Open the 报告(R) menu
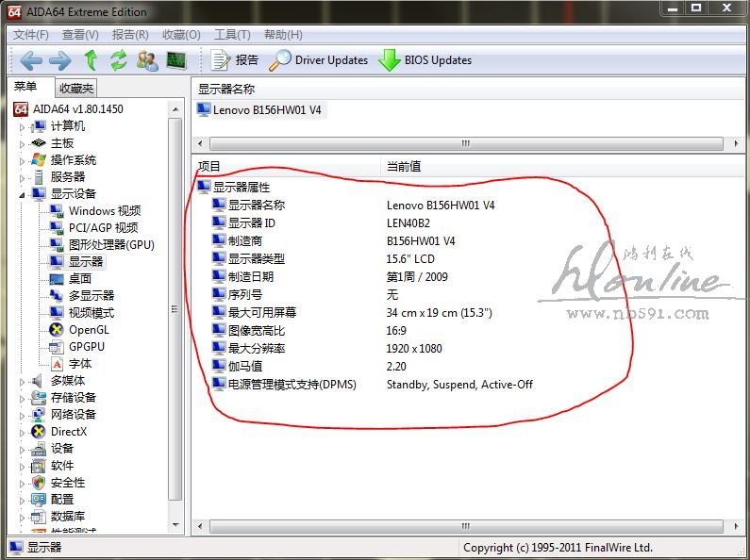 pos(130,35)
